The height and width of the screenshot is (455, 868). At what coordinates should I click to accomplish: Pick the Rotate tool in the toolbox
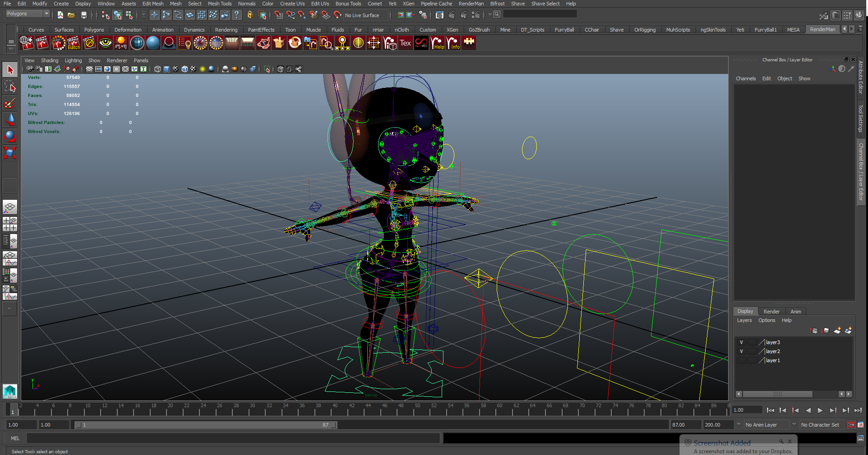10,136
